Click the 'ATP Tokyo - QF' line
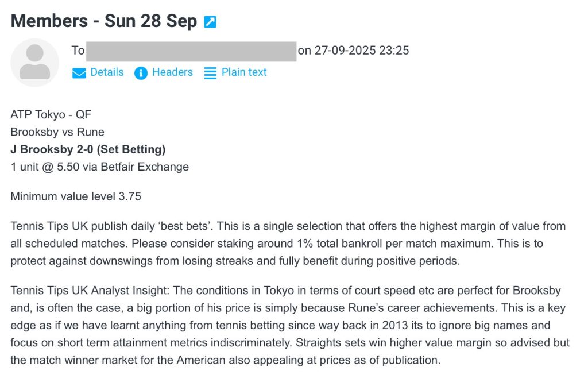The width and height of the screenshot is (588, 390). (x=51, y=115)
